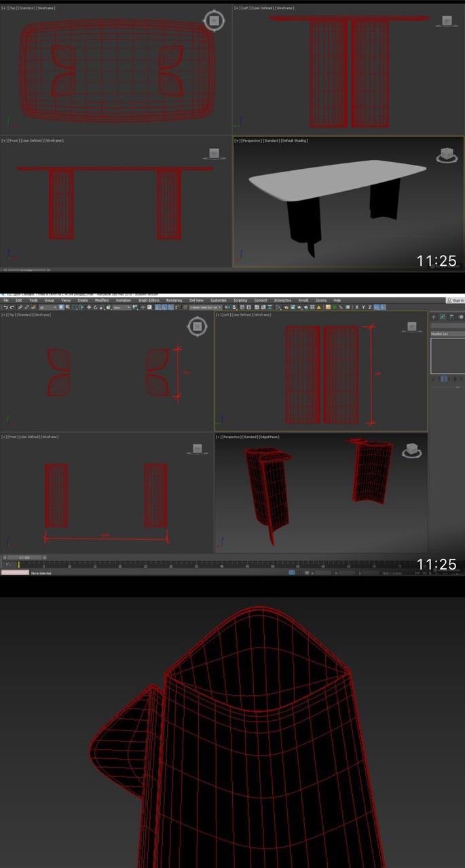
Task: Open the Scripting menu
Action: (x=240, y=300)
